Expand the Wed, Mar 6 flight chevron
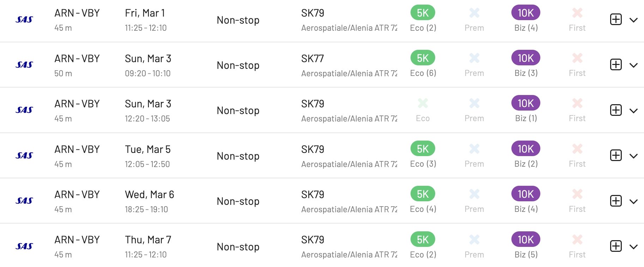Viewport: 644px width, 267px height. (633, 202)
